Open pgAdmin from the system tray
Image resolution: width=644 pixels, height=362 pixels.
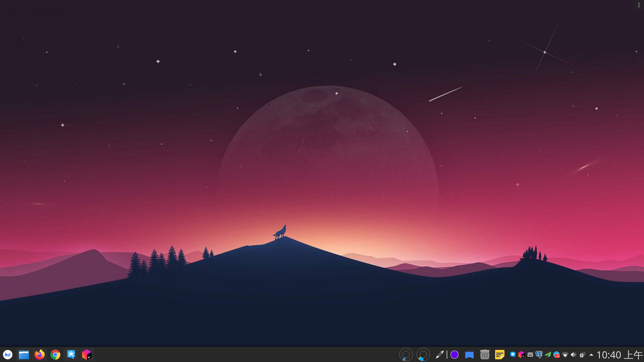(539, 354)
